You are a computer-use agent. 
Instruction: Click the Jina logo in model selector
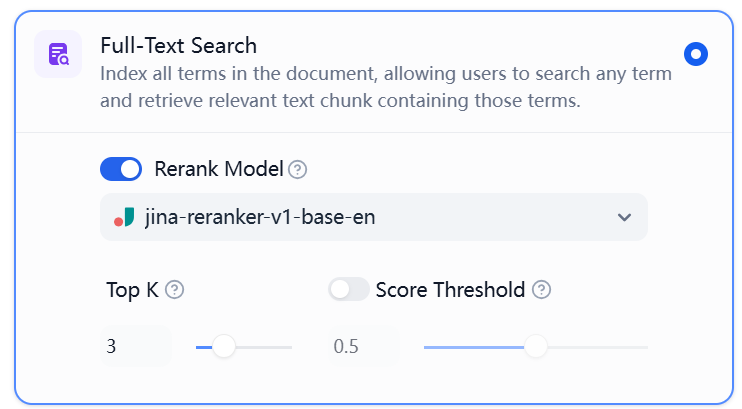[x=124, y=217]
